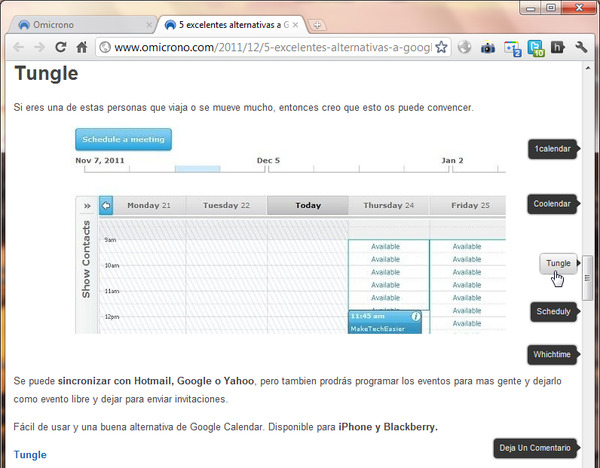Jump to the Scheduly section
The width and height of the screenshot is (600, 468).
pyautogui.click(x=554, y=311)
